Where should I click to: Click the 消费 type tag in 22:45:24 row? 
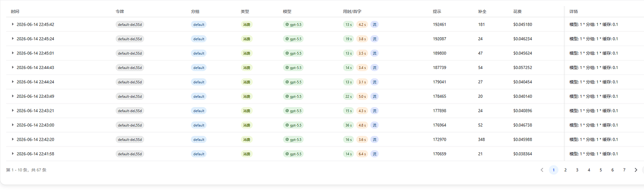[246, 39]
